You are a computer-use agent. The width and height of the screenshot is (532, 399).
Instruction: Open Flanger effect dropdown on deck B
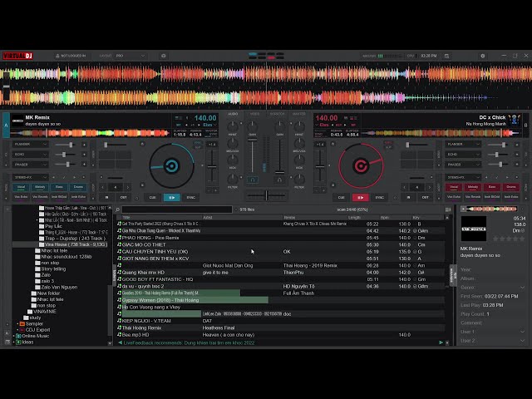pyautogui.click(x=463, y=144)
